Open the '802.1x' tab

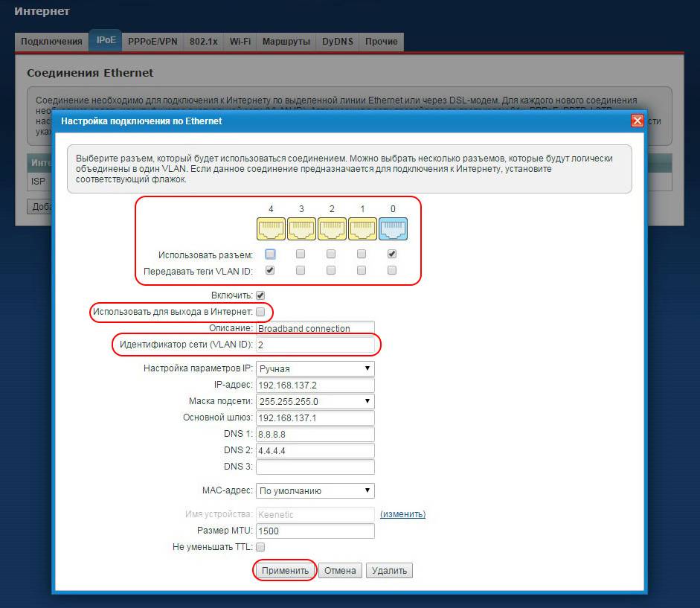pyautogui.click(x=204, y=42)
